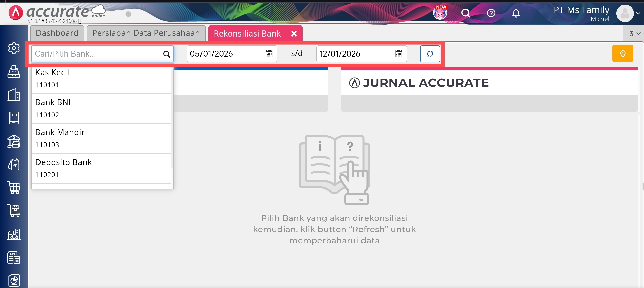The height and width of the screenshot is (288, 644).
Task: Open the TAX module icon in sidebar
Action: [x=14, y=257]
